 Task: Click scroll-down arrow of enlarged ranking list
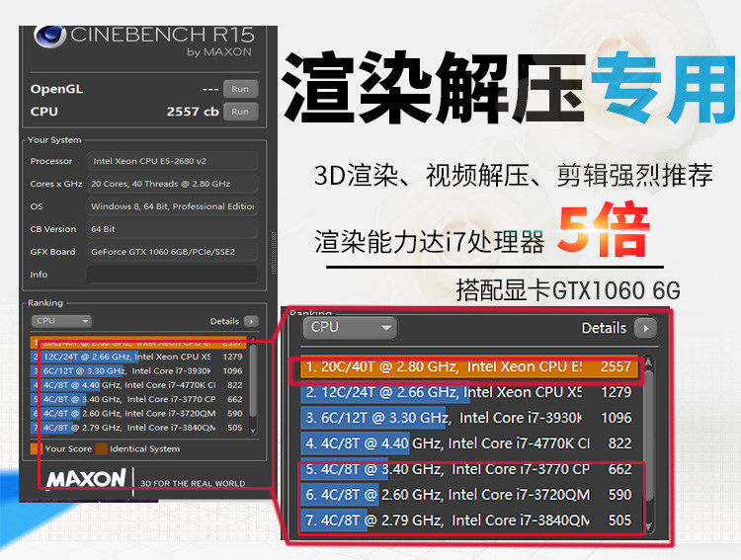[x=649, y=525]
